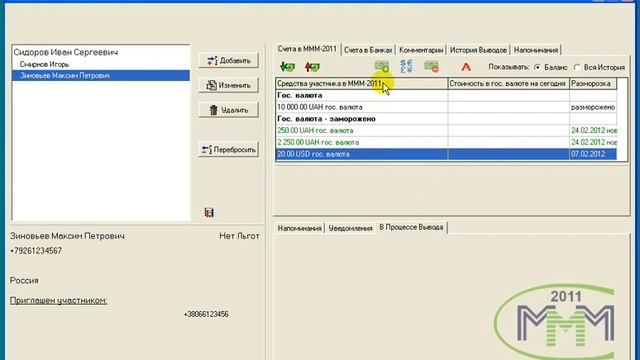Click the green-arrow money deposit icon
640x360 pixels.
(288, 67)
